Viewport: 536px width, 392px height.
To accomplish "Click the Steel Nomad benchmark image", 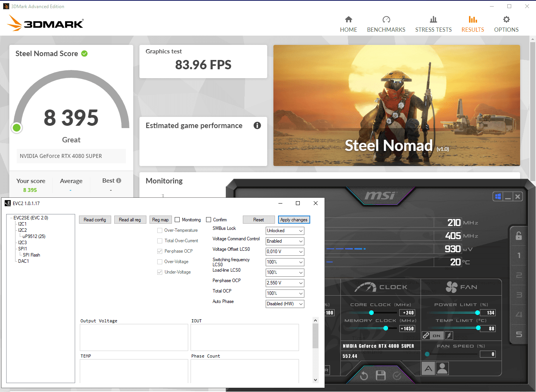I will coord(397,105).
